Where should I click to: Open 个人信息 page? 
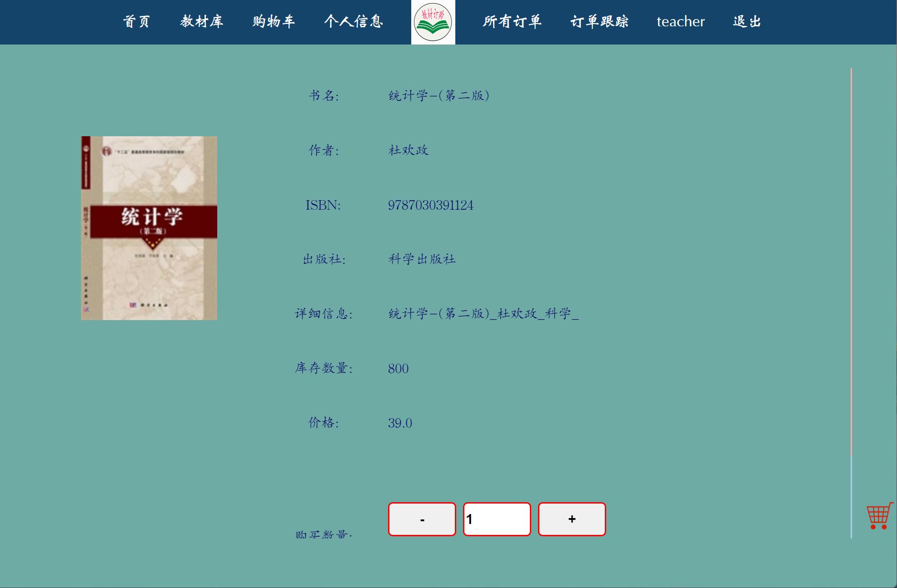tap(354, 22)
